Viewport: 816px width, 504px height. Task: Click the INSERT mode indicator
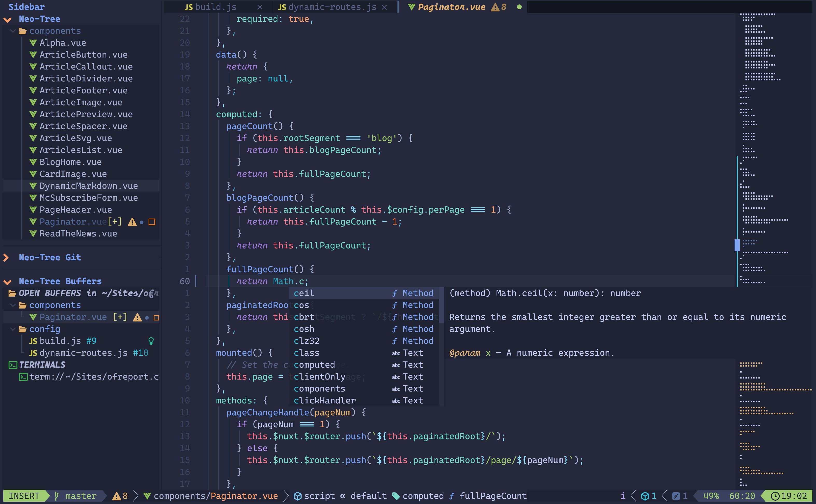click(x=24, y=496)
